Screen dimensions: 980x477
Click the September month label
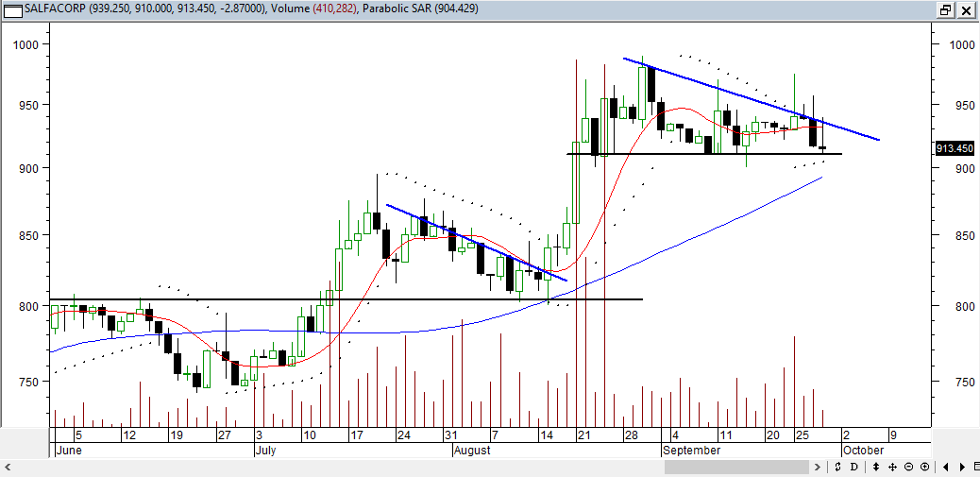(x=692, y=451)
